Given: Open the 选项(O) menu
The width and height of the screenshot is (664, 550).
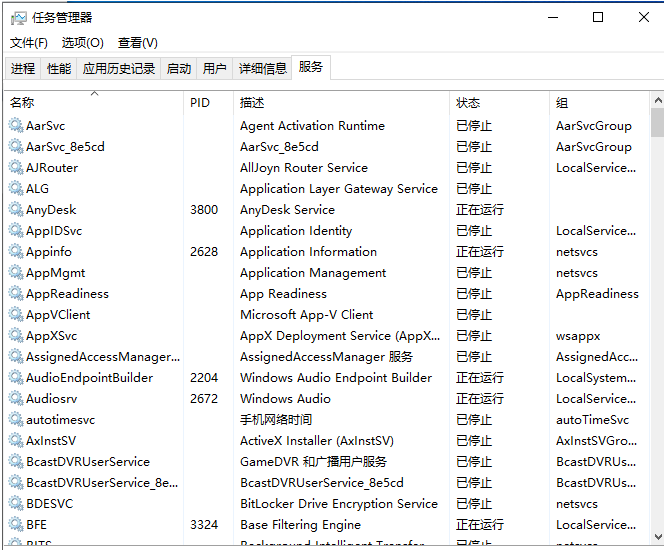Looking at the screenshot, I should point(82,43).
